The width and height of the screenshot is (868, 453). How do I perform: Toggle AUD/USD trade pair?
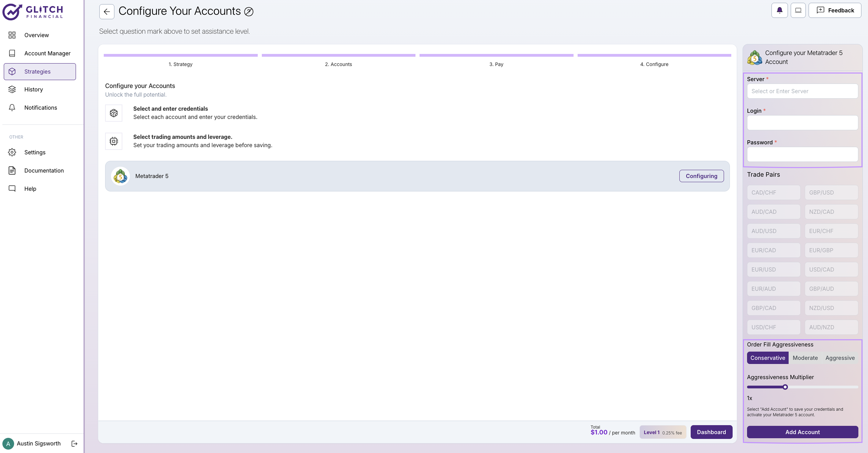774,231
